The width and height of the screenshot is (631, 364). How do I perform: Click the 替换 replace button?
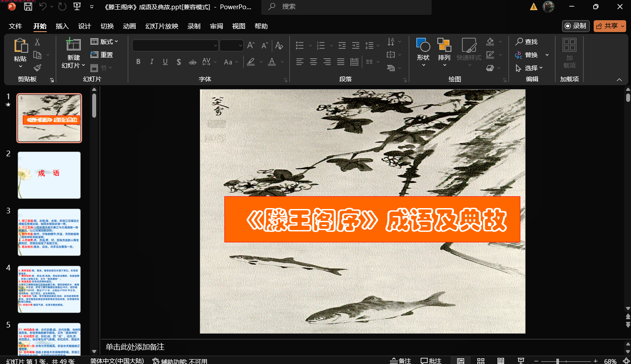click(x=527, y=55)
